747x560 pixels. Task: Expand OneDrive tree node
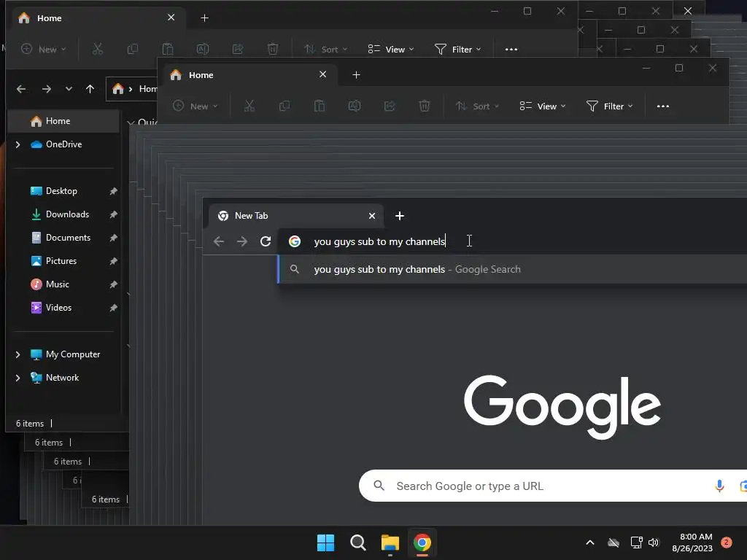point(18,144)
